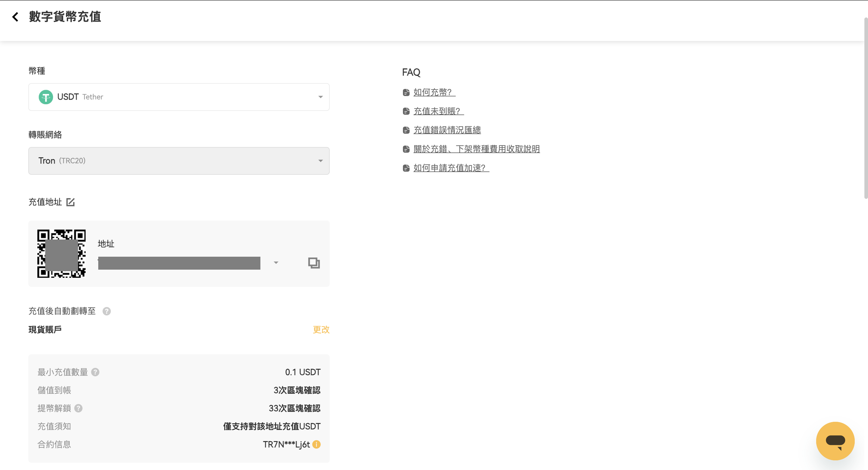Click the help icon next to 提幣解鎖
The width and height of the screenshot is (868, 470).
[78, 408]
